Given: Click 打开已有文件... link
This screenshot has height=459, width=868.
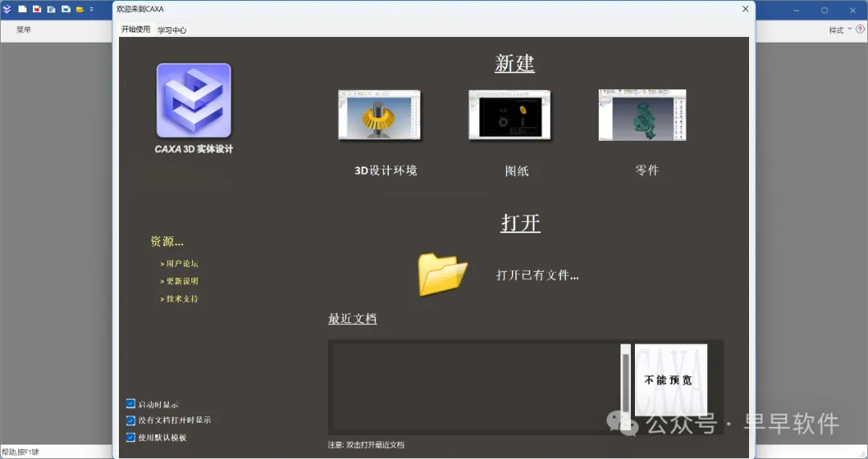Looking at the screenshot, I should click(538, 275).
